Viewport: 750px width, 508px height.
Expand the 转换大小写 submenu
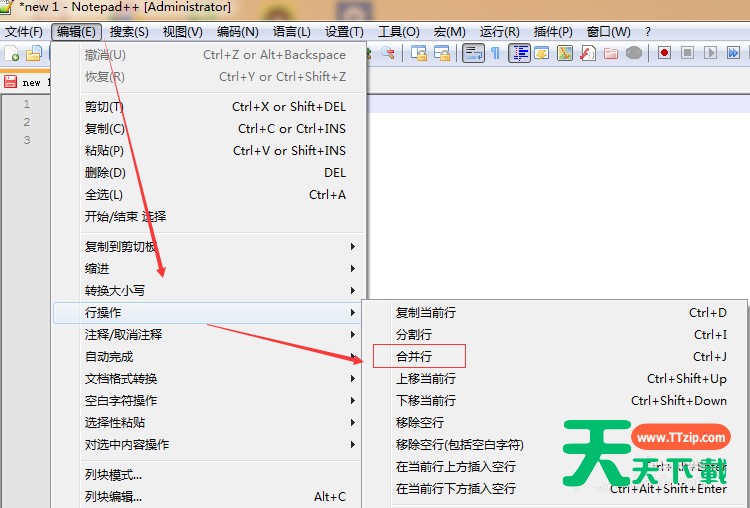point(209,291)
